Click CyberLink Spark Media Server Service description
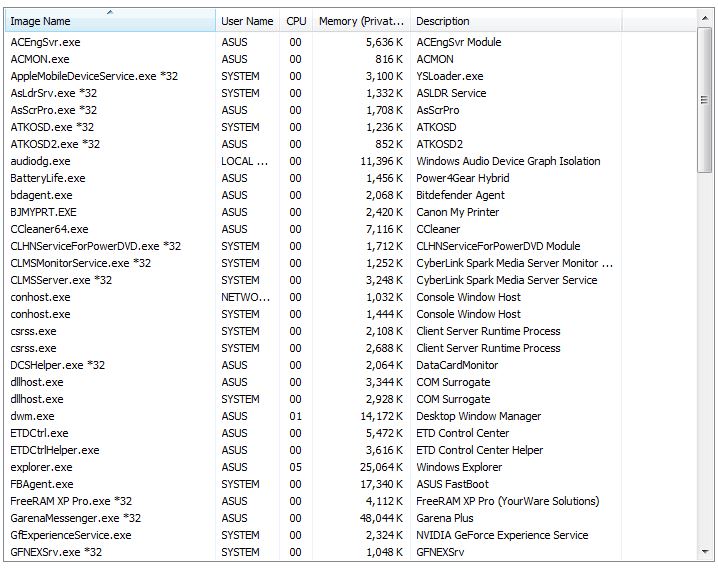718x569 pixels. click(x=506, y=280)
